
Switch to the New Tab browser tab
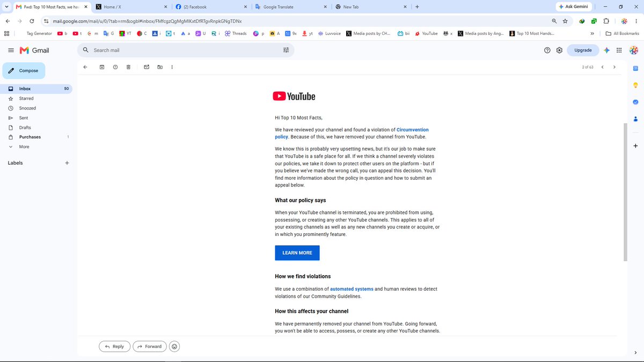click(370, 7)
